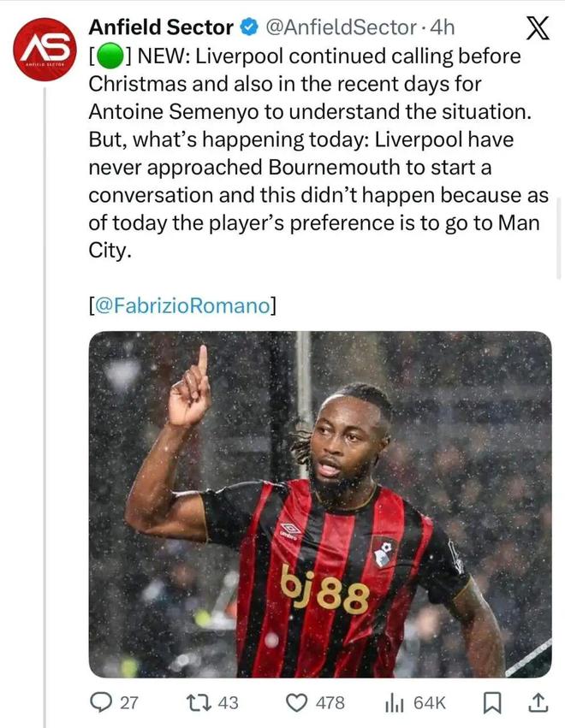
Task: Tap the reply speech bubble icon
Action: [102, 703]
